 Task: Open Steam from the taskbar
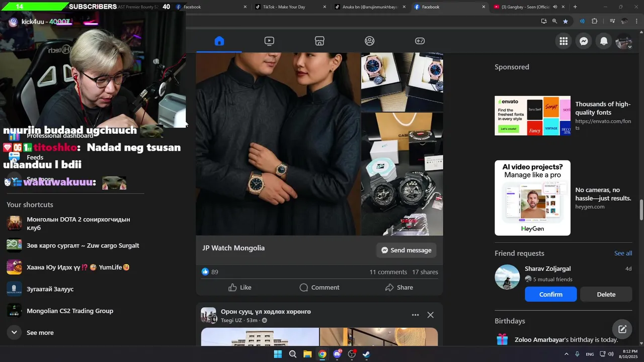pos(366,354)
